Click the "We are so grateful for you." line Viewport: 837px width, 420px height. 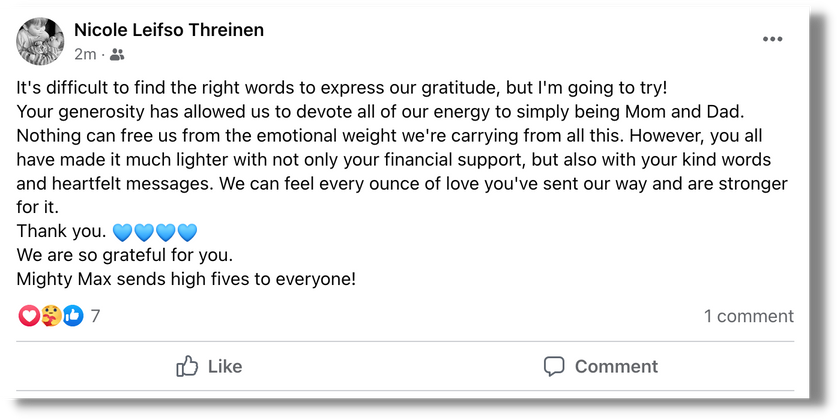pos(125,255)
